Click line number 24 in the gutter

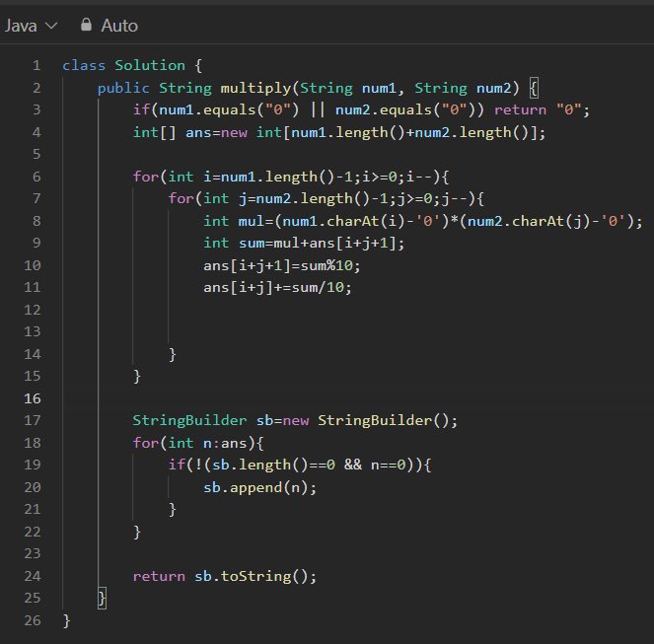[33, 576]
